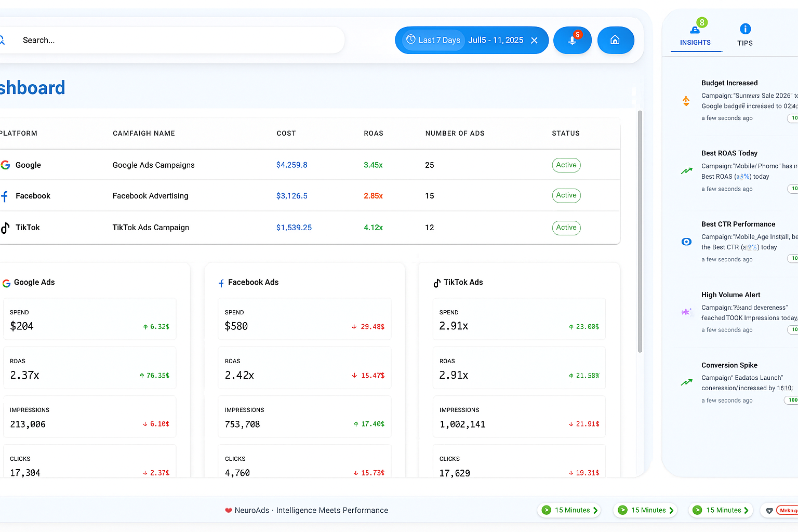Expand the first 15 Minutes item
This screenshot has height=532, width=798.
tap(568, 510)
